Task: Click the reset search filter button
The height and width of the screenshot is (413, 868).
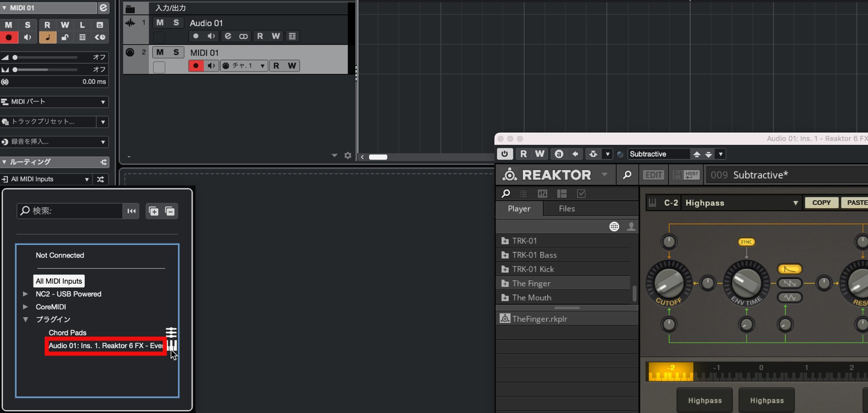Action: [x=131, y=211]
